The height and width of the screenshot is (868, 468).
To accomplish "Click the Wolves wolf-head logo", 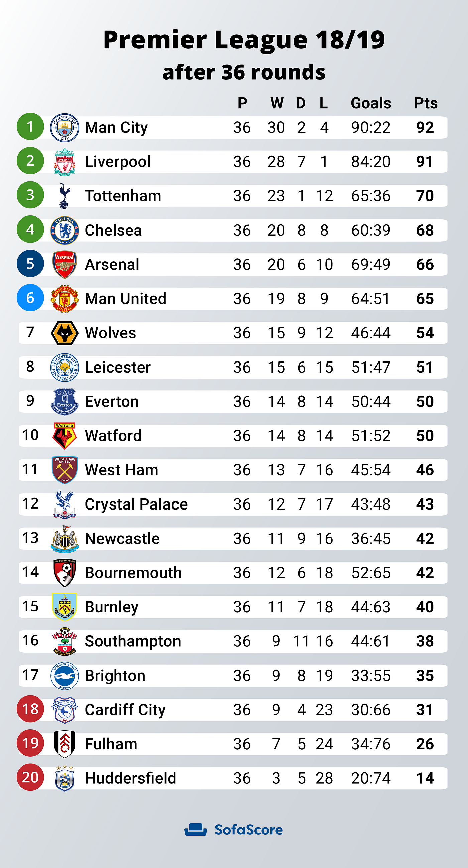I will pyautogui.click(x=65, y=333).
